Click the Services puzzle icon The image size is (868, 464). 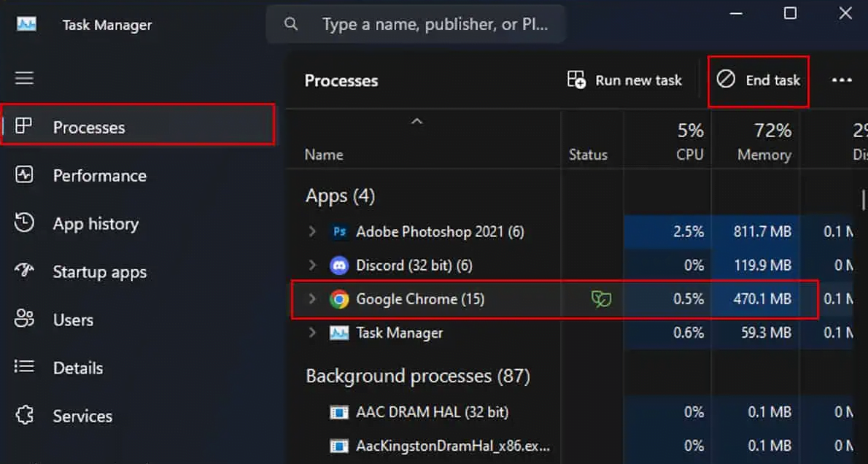(25, 415)
